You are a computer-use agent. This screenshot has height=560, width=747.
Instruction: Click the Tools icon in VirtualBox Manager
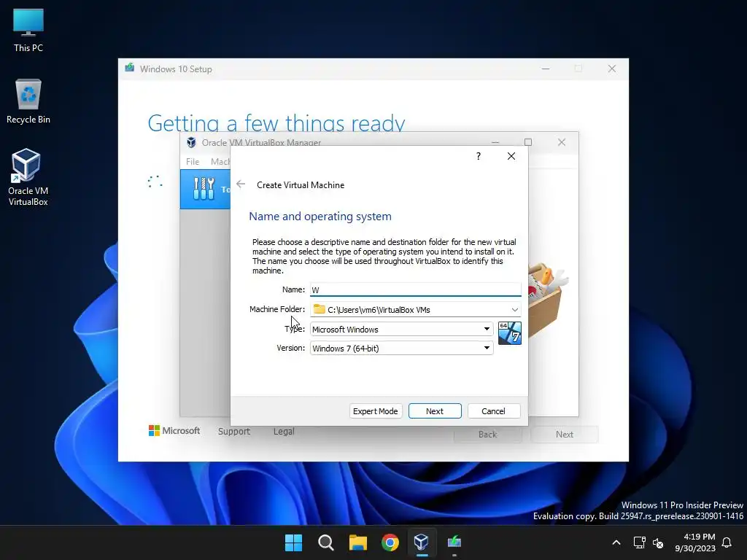pos(204,189)
